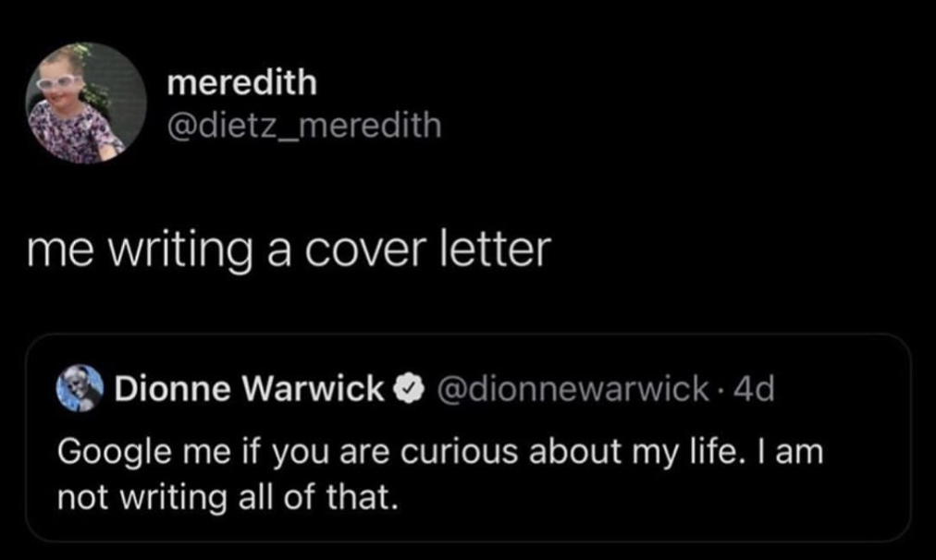Click the line "not writing all of that."
The image size is (936, 560).
coord(228,498)
